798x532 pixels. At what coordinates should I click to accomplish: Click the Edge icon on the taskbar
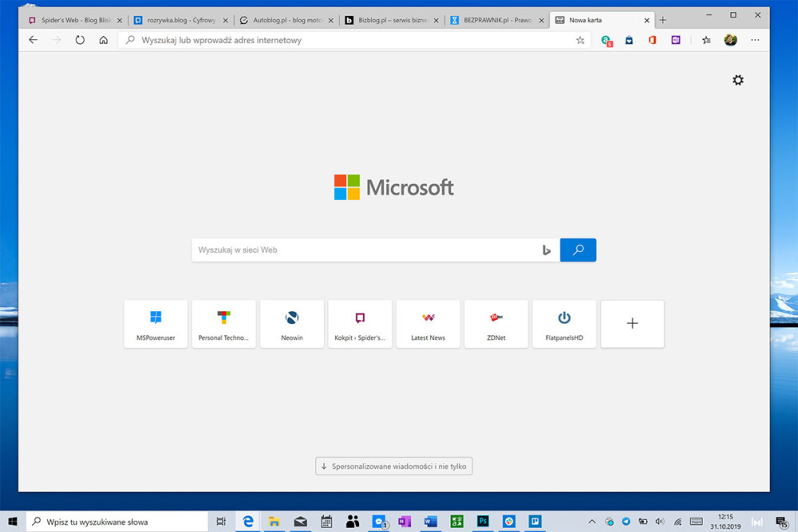pyautogui.click(x=248, y=522)
